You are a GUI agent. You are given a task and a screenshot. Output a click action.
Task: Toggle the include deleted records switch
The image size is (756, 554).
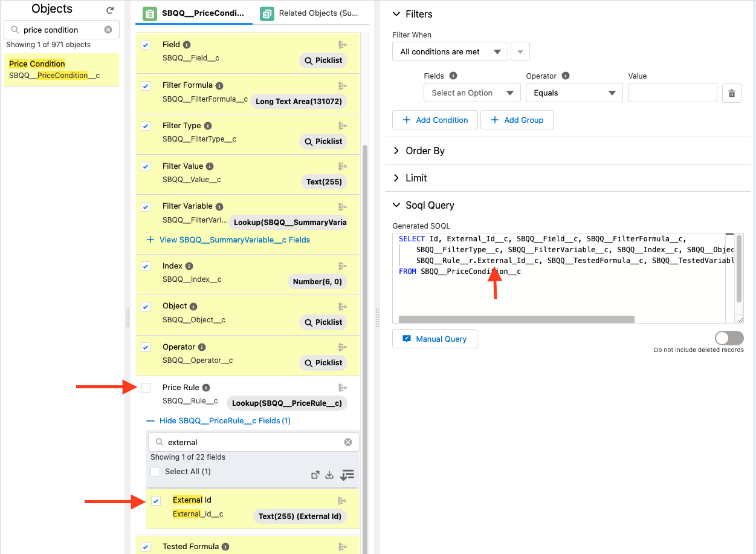pyautogui.click(x=729, y=338)
